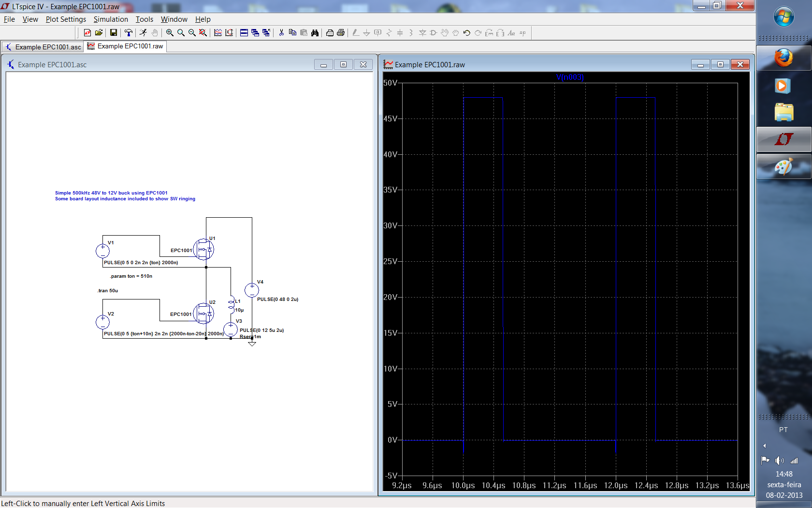Screen dimensions: 812x508
Task: Click the 50V vertical axis label
Action: coord(390,83)
